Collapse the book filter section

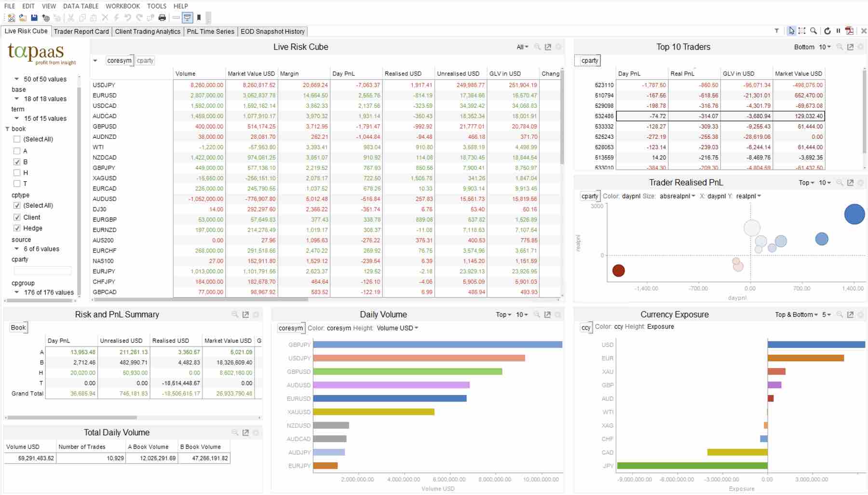[x=7, y=129]
